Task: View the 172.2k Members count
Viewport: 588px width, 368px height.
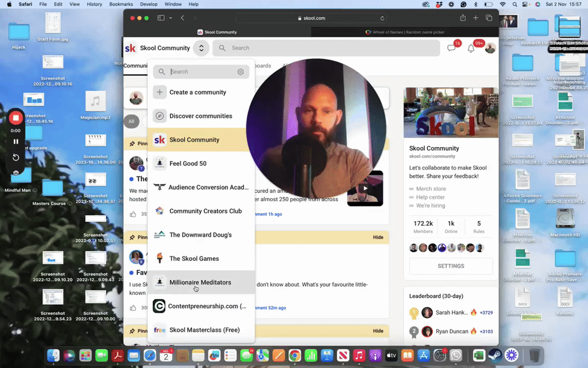Action: click(x=423, y=227)
